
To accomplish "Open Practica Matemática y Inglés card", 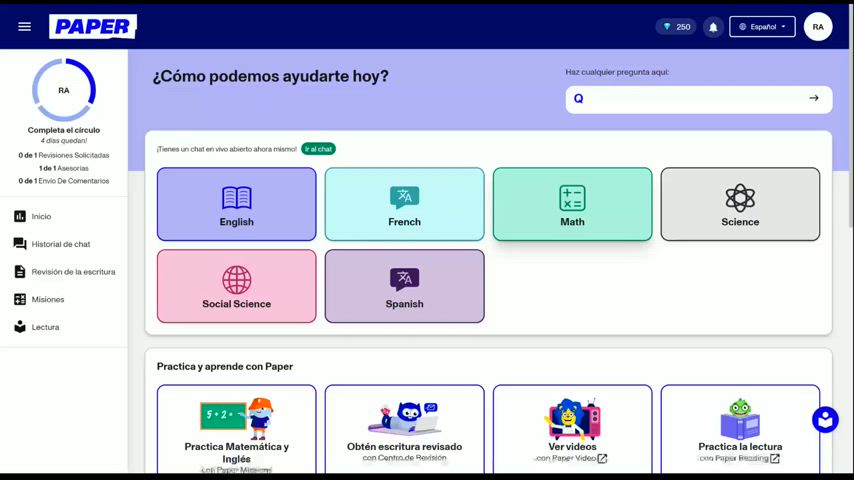I will pyautogui.click(x=236, y=429).
